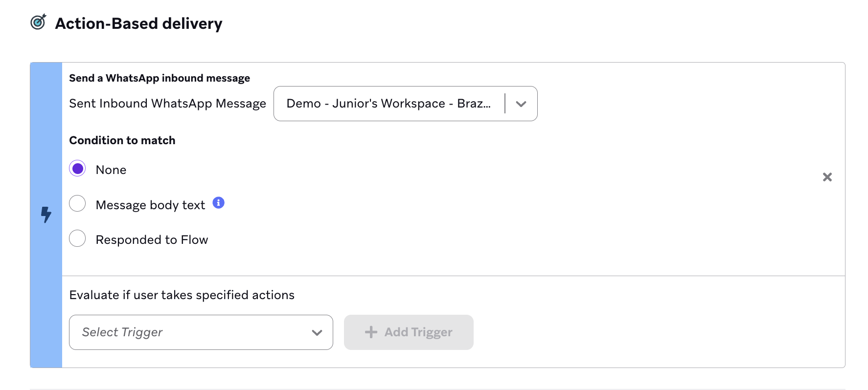Click the Select Trigger chevron arrow
Image resolution: width=868 pixels, height=390 pixels.
tap(317, 332)
